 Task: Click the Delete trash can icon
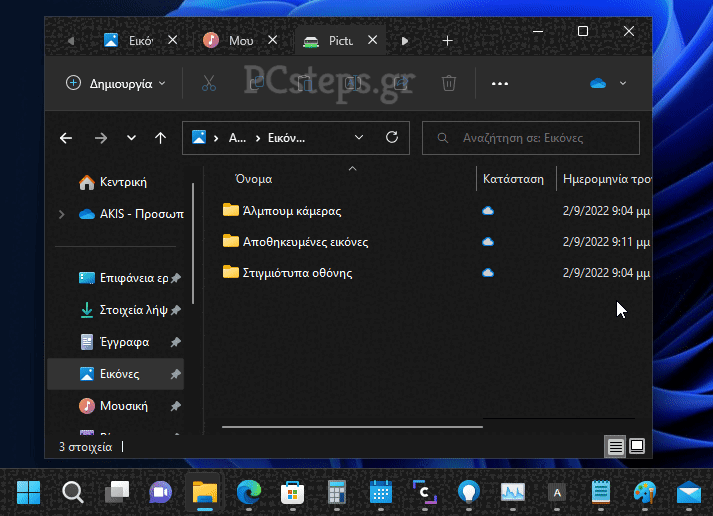[449, 84]
